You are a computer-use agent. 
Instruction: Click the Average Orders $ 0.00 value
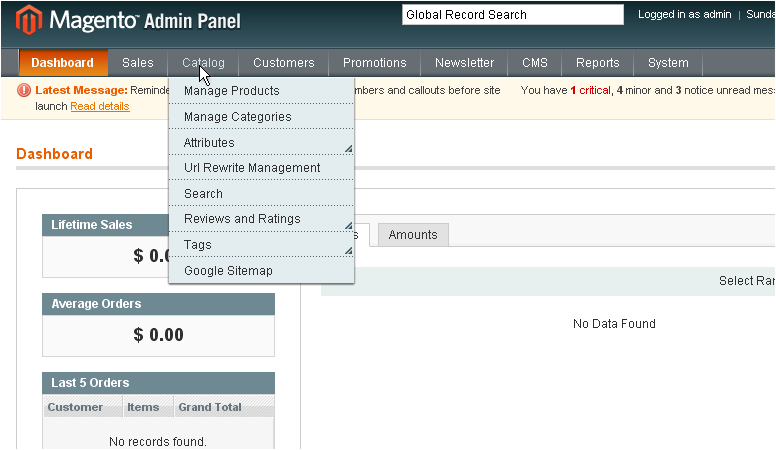coord(158,335)
